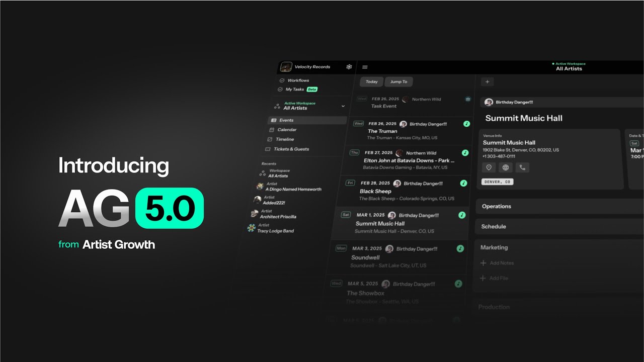Click the My Tasks check icon

(x=280, y=89)
